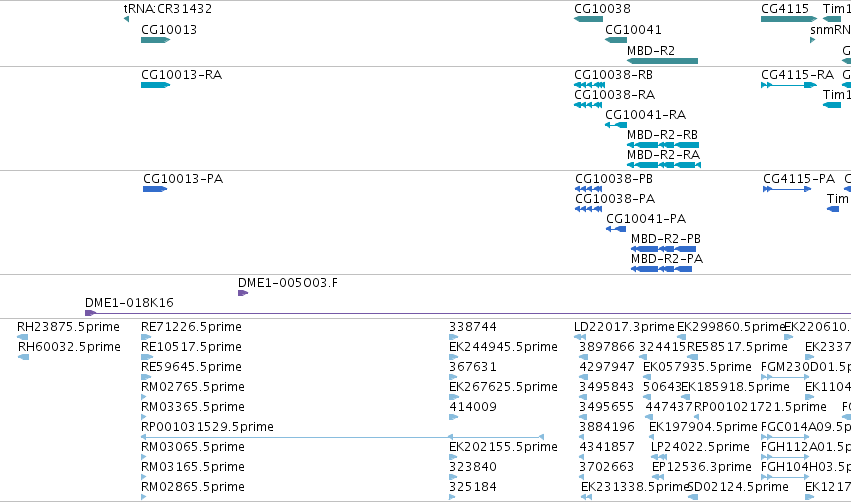Click the MBD-R2-PA protein glyph
851x502 pixels.
[x=662, y=269]
